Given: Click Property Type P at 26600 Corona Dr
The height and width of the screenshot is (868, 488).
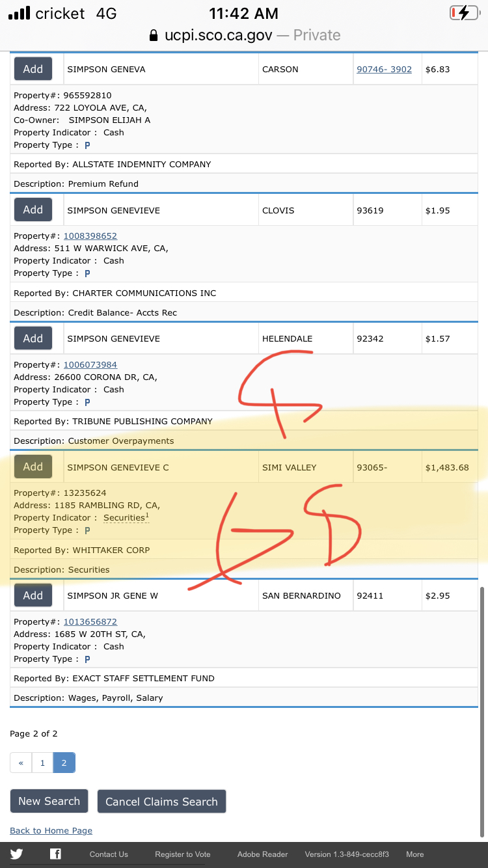Looking at the screenshot, I should coord(87,402).
